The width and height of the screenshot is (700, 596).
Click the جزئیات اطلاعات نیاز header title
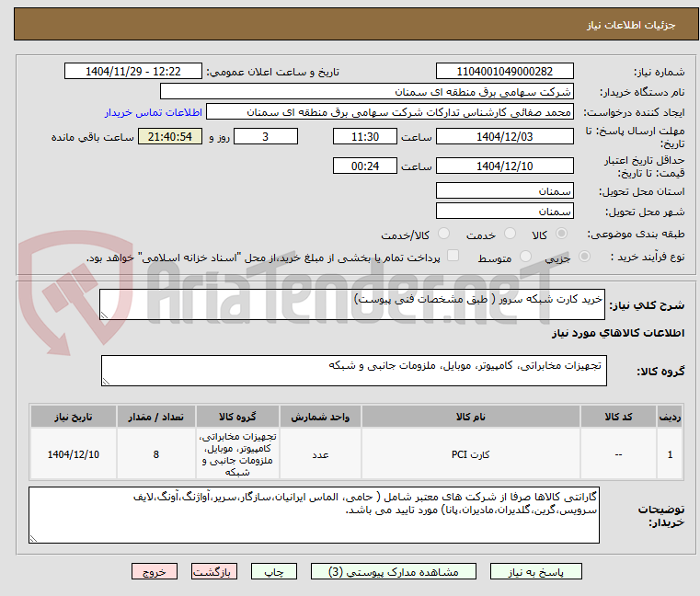click(630, 25)
